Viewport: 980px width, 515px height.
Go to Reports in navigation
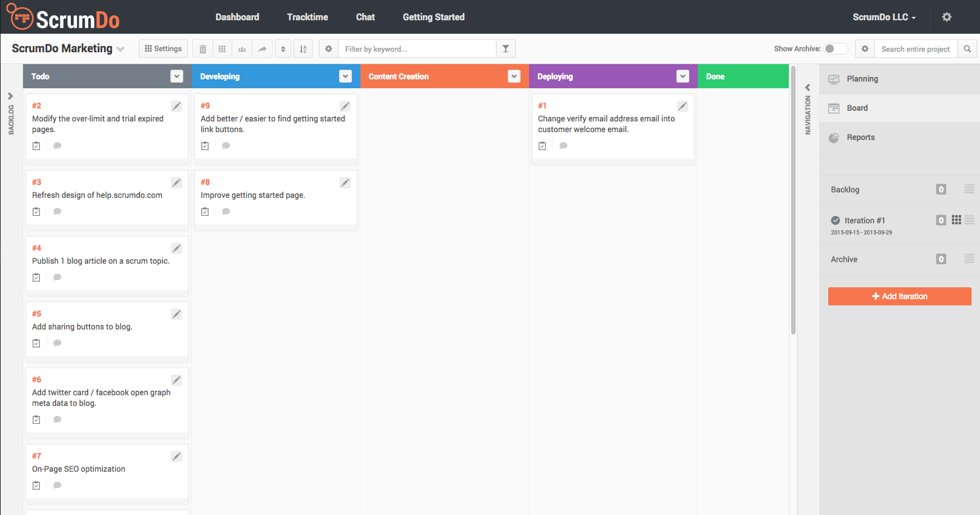click(900, 137)
